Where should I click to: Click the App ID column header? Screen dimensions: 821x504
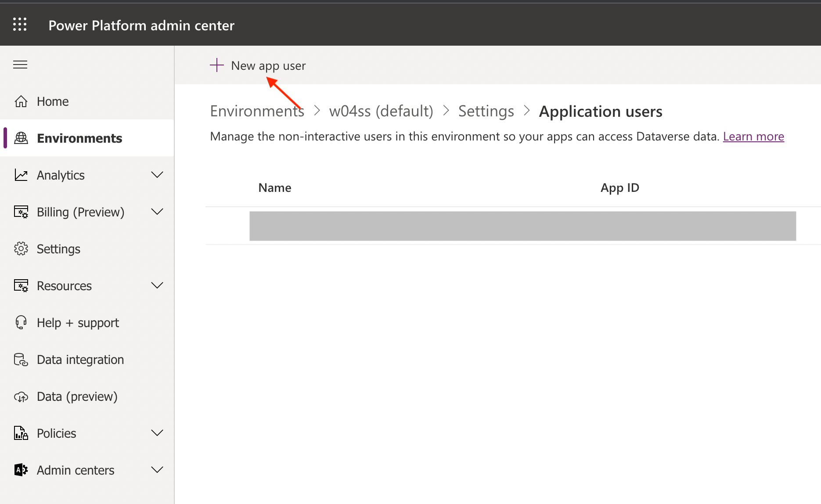[x=619, y=188]
